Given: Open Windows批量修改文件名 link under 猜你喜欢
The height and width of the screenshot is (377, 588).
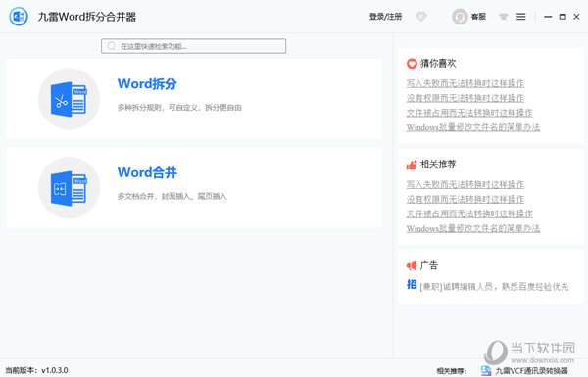Looking at the screenshot, I should [x=473, y=127].
